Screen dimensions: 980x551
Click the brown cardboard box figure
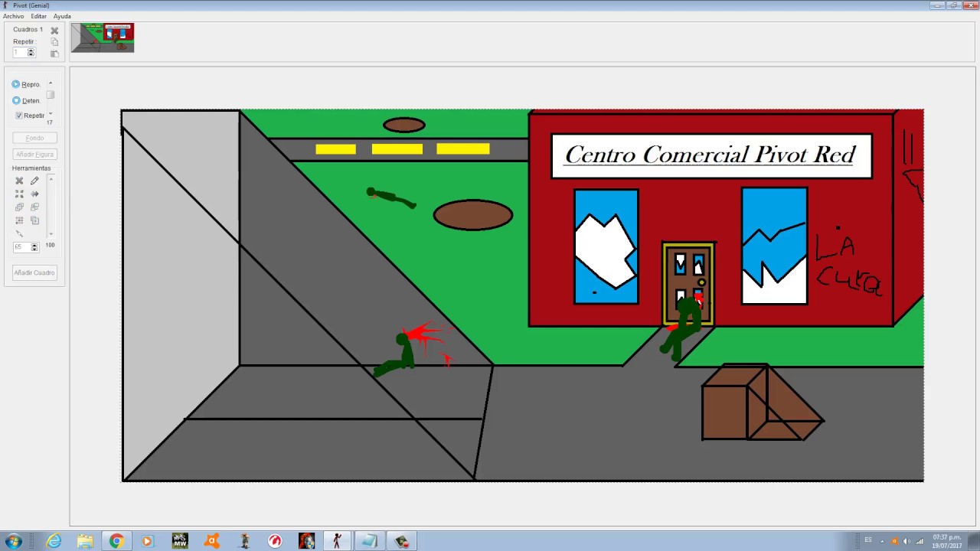(763, 403)
